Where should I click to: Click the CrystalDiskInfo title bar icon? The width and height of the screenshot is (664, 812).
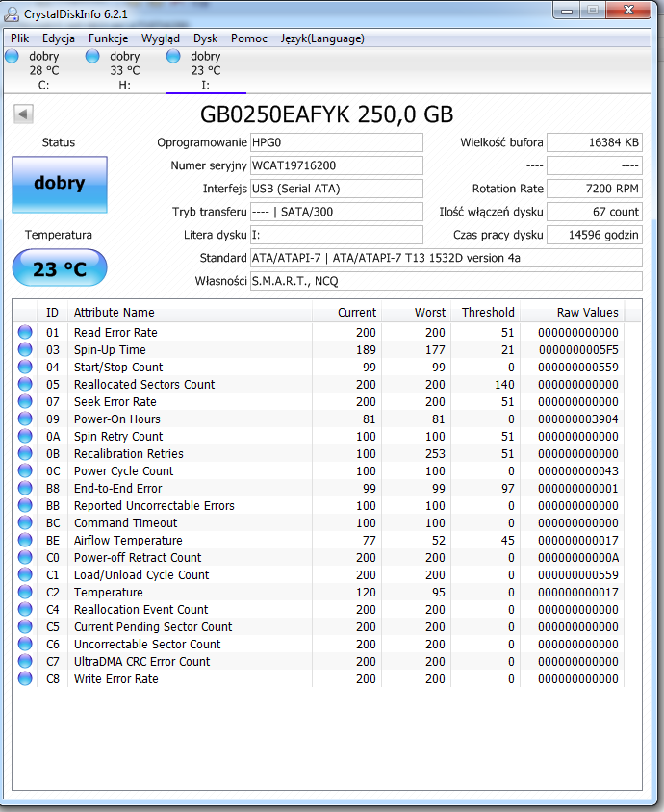coord(12,14)
